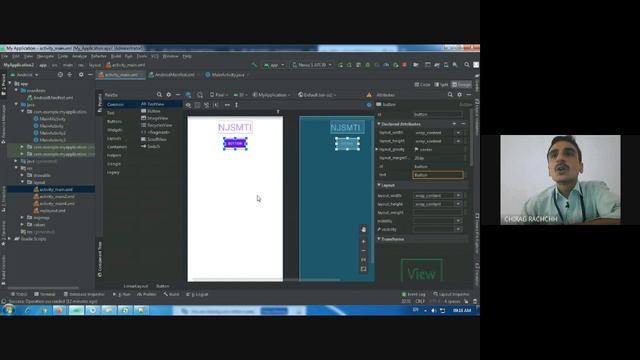This screenshot has width=640, height=360.
Task: Remove declared attribute with minus icon
Action: tap(463, 124)
